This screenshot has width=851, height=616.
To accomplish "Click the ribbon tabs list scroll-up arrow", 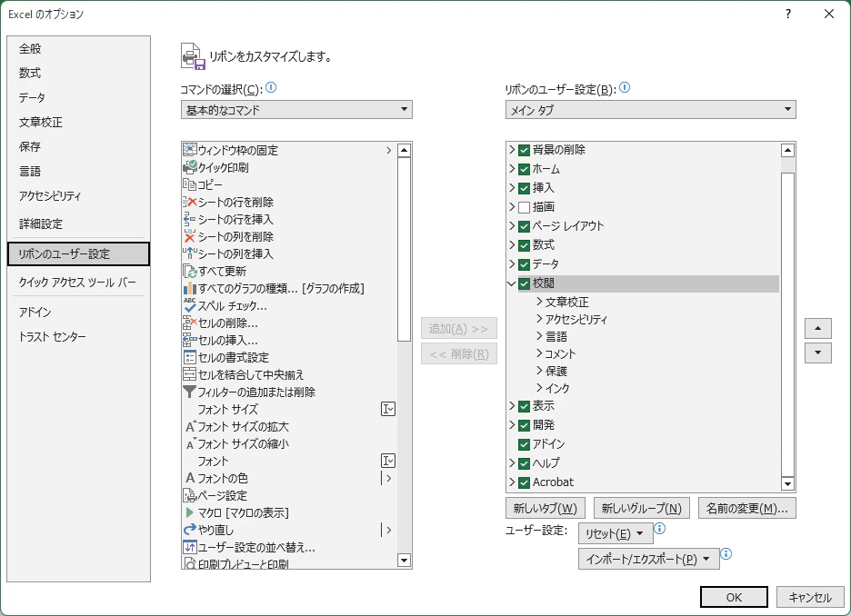I will coord(787,150).
